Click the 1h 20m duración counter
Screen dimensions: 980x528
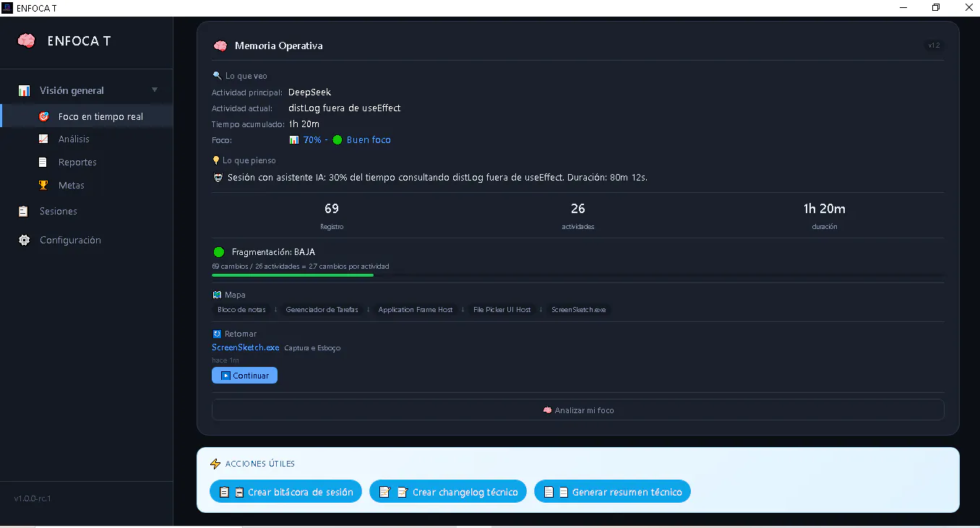coord(825,215)
